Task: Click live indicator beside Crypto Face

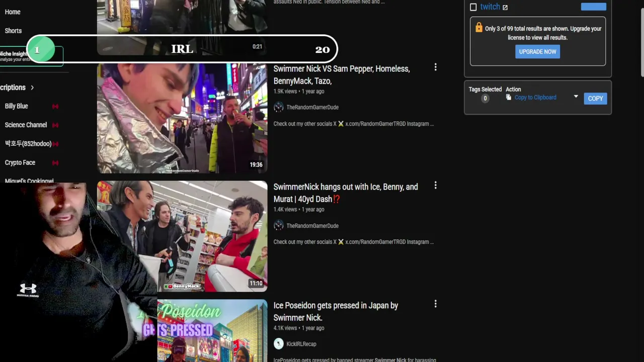Action: click(55, 163)
